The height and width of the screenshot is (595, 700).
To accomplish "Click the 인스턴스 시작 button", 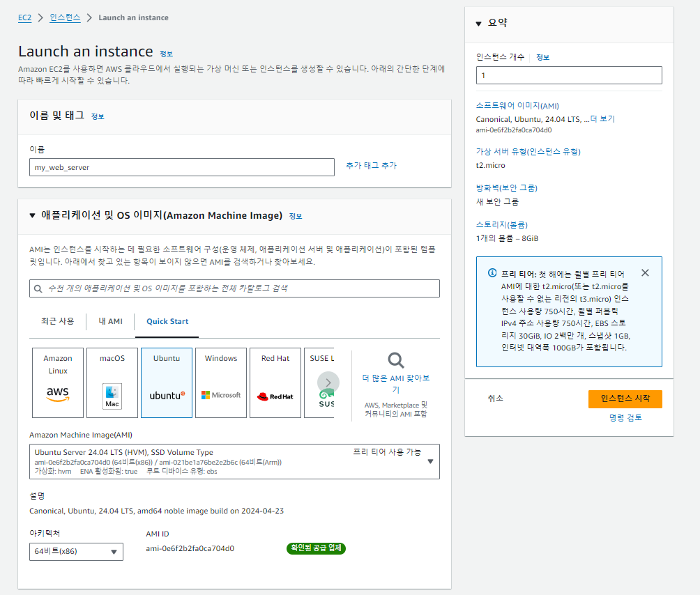I will (625, 399).
